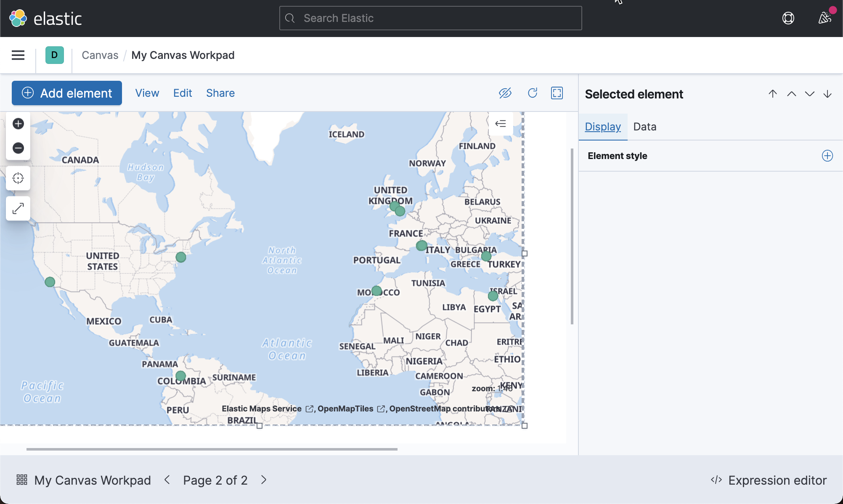Click the Add element button
Viewport: 843px width, 504px height.
66,93
